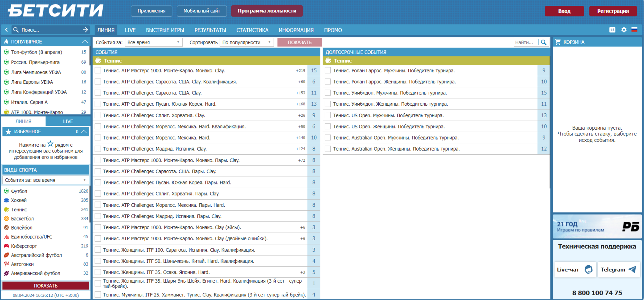Viewport: 644px width, 300px height.
Task: Open the LIVE tab in main navigation
Action: pos(130,30)
